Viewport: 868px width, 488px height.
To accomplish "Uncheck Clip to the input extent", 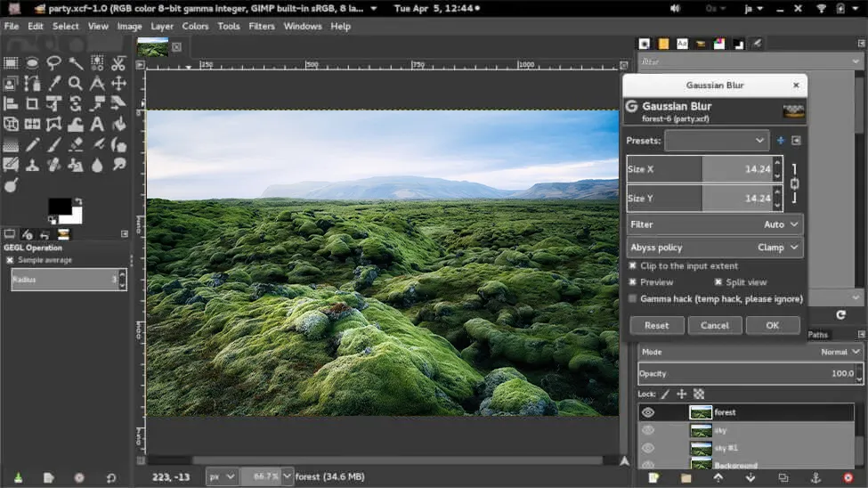I will pos(633,265).
